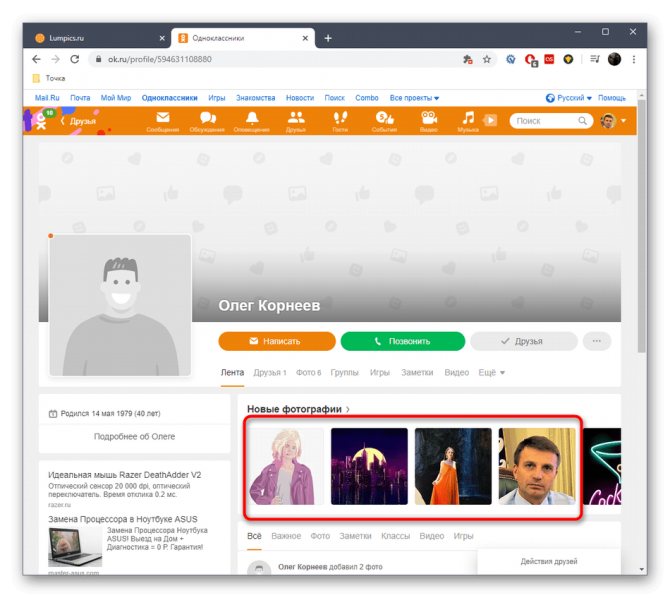This screenshot has height=598, width=670.
Task: Select the Заметки profile tab
Action: pos(417,373)
